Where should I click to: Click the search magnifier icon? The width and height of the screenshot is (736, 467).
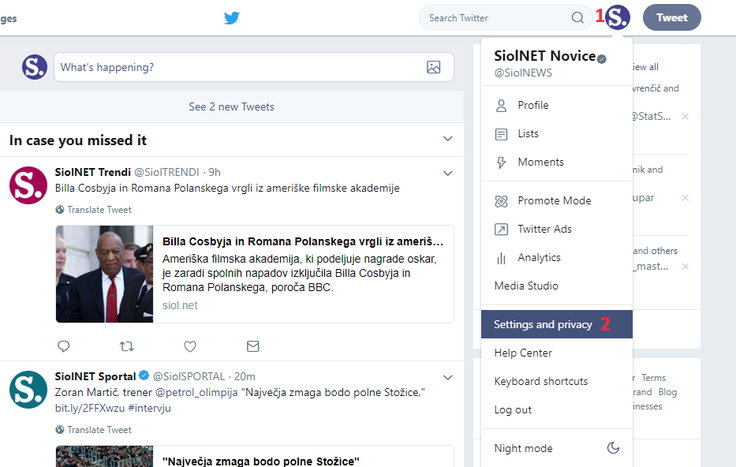[x=577, y=18]
